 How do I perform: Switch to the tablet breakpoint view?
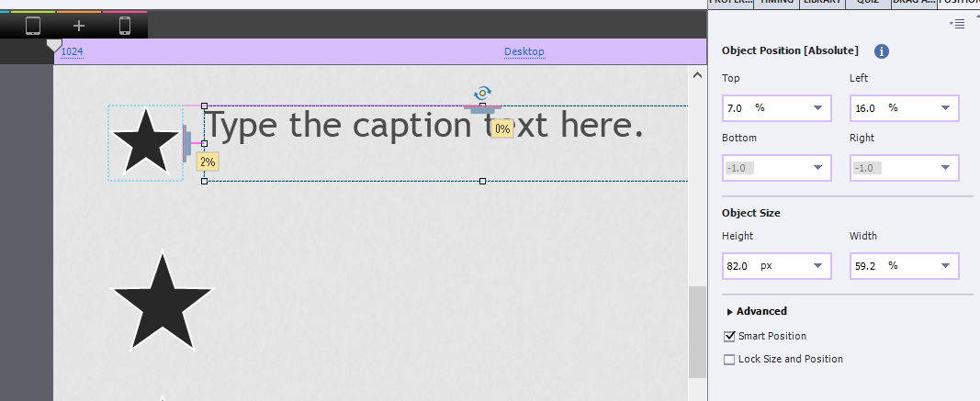coord(33,26)
